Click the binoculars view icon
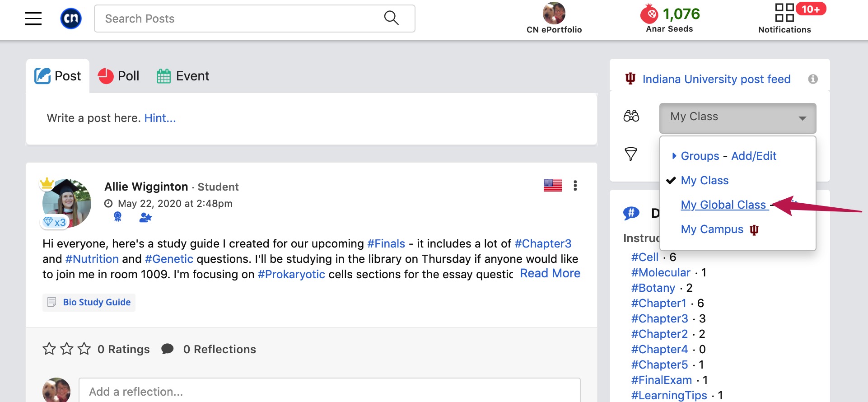This screenshot has height=402, width=868. 631,116
